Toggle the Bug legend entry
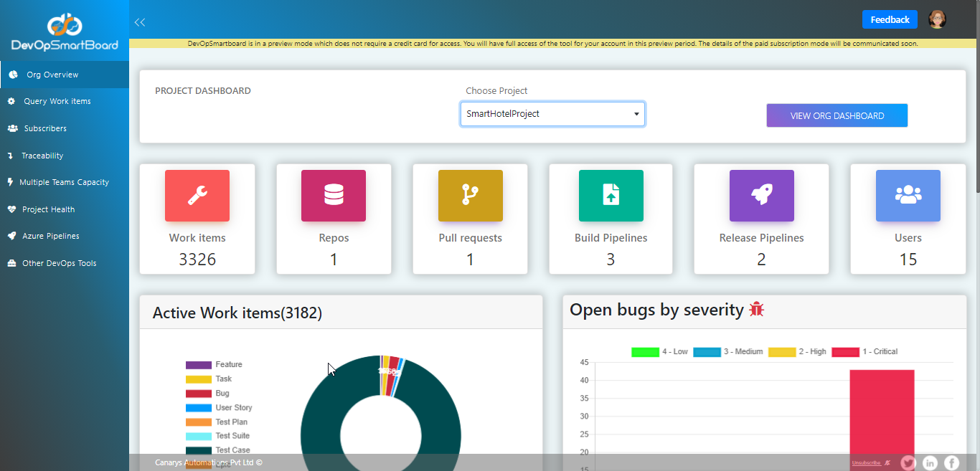 coord(207,394)
